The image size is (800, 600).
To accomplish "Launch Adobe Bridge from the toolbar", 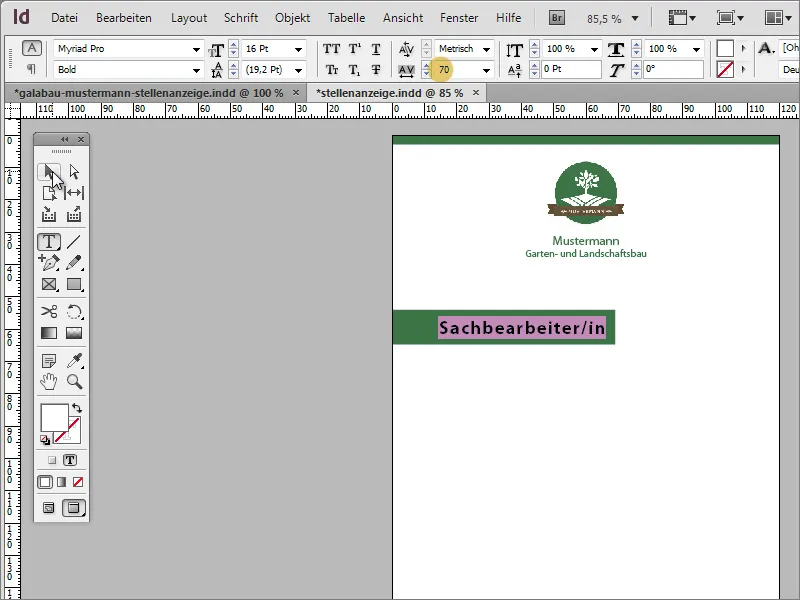I will point(556,17).
